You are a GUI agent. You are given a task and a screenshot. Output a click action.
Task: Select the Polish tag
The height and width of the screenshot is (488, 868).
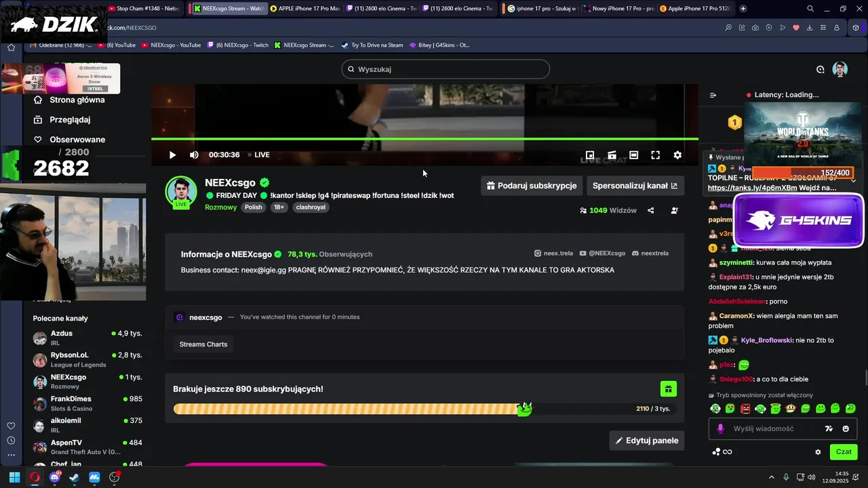click(x=254, y=207)
